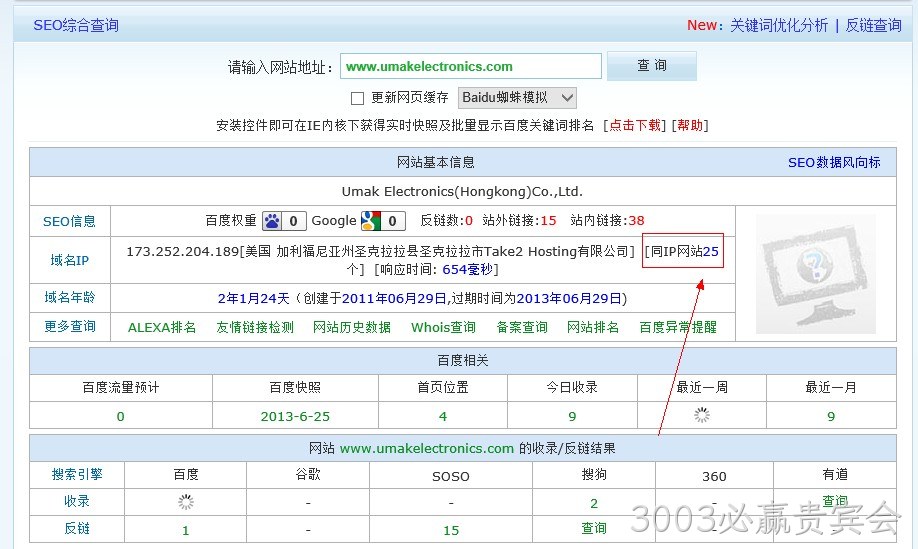918x549 pixels.
Task: Click the 谷歌 column header
Action: (x=308, y=474)
